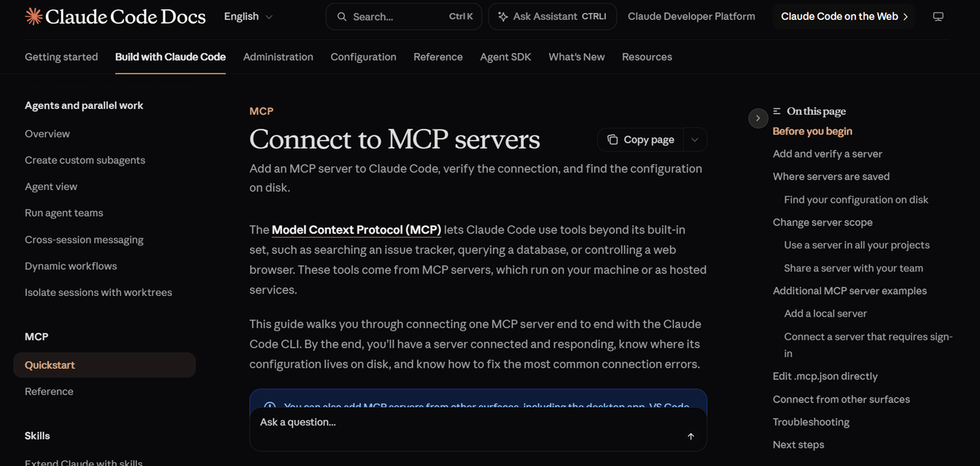The image size is (980, 466).
Task: Jump to the Troubleshooting section
Action: pyautogui.click(x=811, y=422)
